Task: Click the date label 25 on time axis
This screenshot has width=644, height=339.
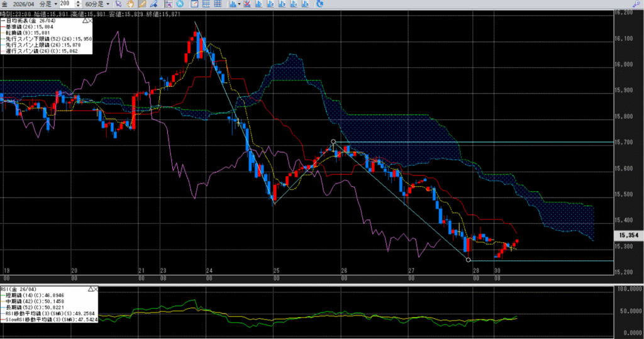Action: (x=277, y=271)
